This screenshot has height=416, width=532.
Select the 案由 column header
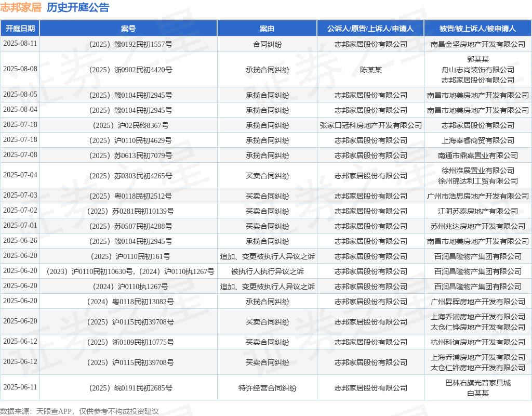267,29
